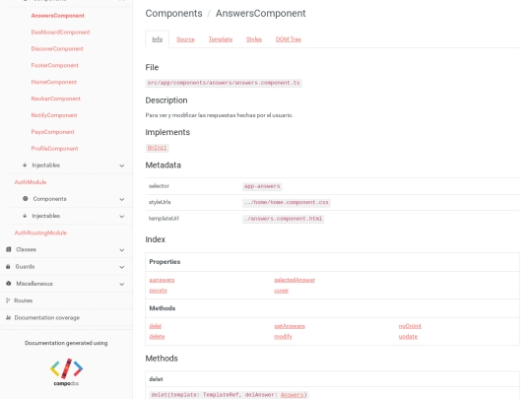Open the AuthRoutingModule link
The image size is (532, 399).
(40, 233)
